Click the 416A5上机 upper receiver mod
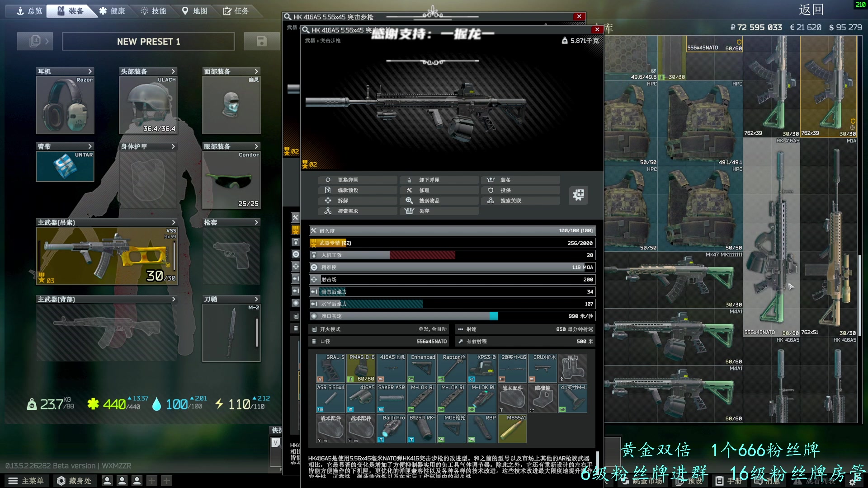868x488 pixels. [x=391, y=368]
